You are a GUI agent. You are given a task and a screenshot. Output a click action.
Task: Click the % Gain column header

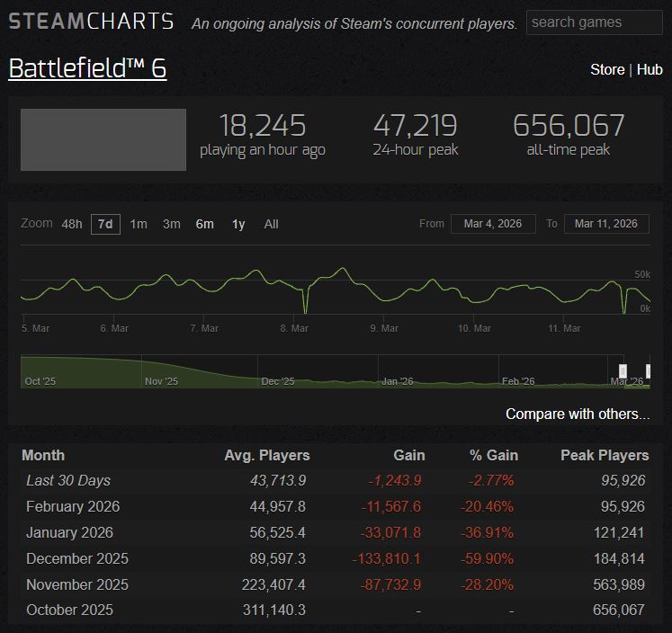tap(494, 455)
